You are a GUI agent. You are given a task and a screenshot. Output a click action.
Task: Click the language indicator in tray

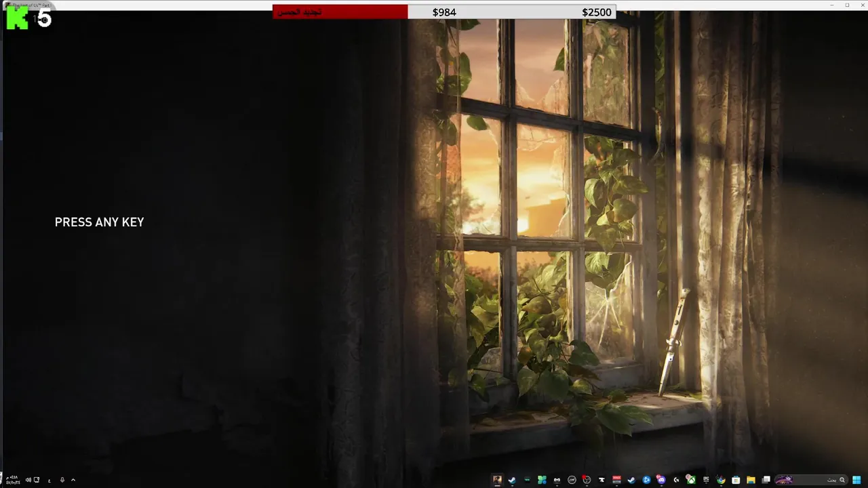[x=49, y=480]
